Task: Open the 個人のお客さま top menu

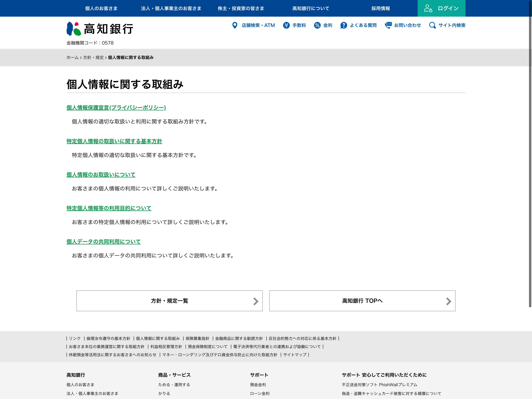Action: point(101,8)
